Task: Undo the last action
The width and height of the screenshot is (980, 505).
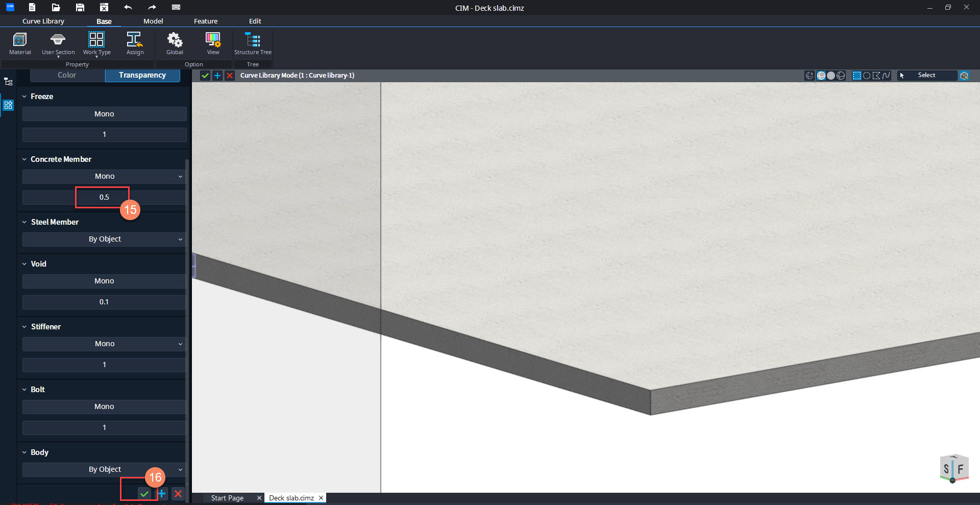Action: click(128, 7)
